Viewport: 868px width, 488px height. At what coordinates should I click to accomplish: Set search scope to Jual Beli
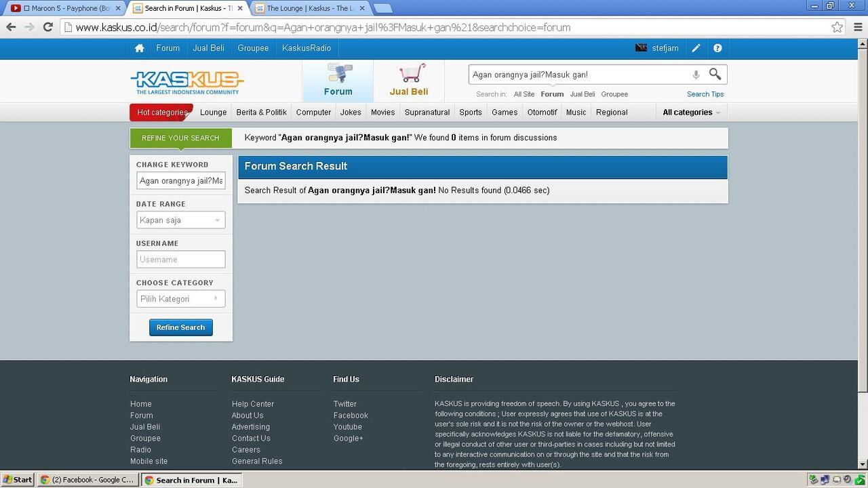(x=583, y=94)
